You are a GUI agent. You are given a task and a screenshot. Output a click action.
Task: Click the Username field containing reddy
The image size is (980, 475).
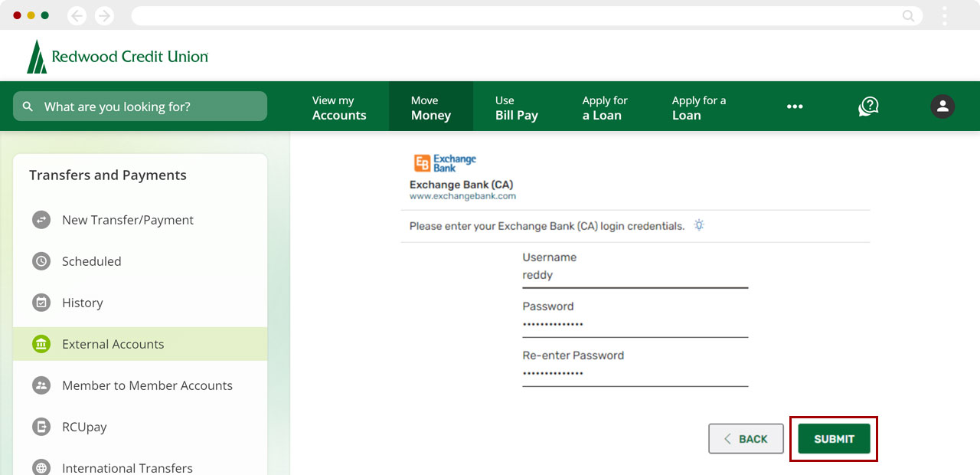tap(635, 276)
